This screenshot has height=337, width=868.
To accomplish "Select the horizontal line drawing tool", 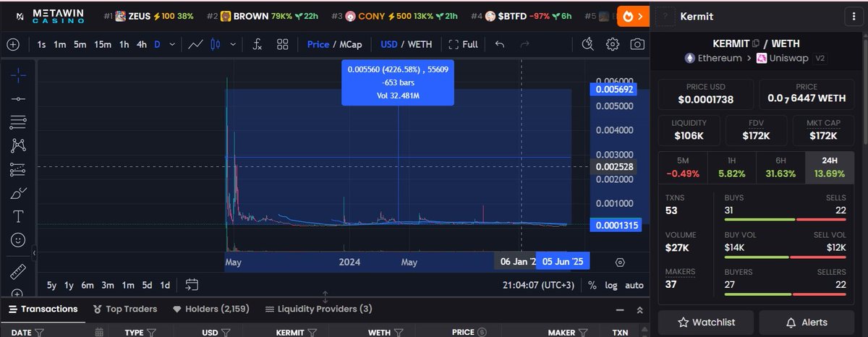I will 19,98.
